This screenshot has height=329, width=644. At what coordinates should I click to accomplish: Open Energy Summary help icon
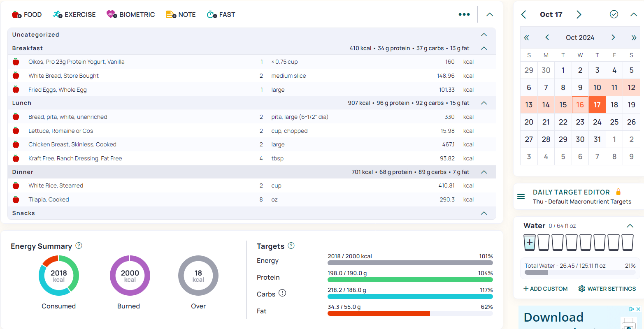click(79, 246)
